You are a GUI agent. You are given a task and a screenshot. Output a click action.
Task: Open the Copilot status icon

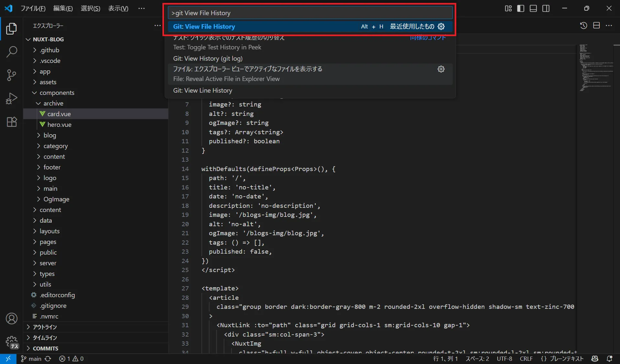coord(595,359)
